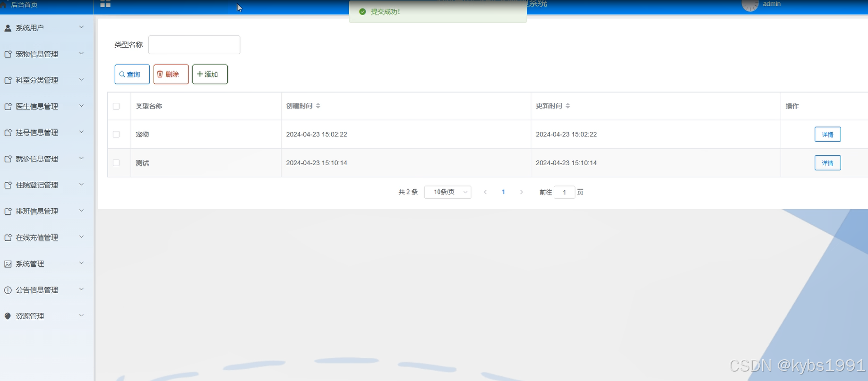Expand 挂号信息管理 menu chevron
Image resolution: width=868 pixels, height=381 pixels.
pos(81,132)
